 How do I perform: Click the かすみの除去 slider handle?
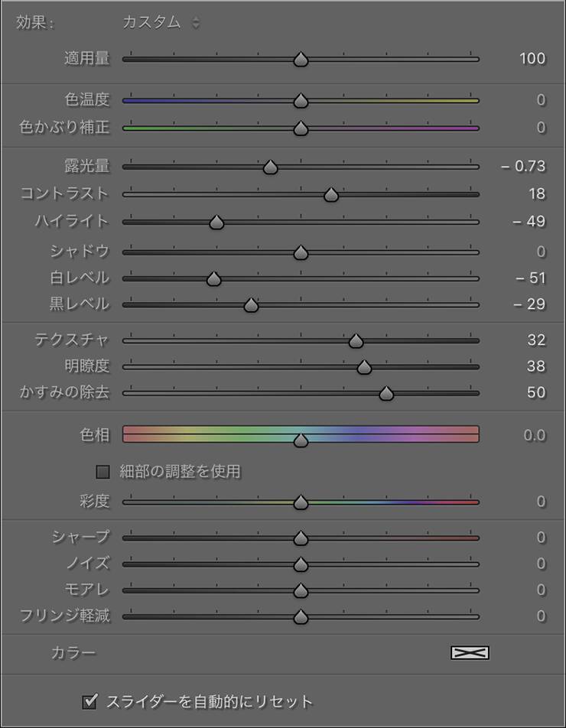coord(386,394)
